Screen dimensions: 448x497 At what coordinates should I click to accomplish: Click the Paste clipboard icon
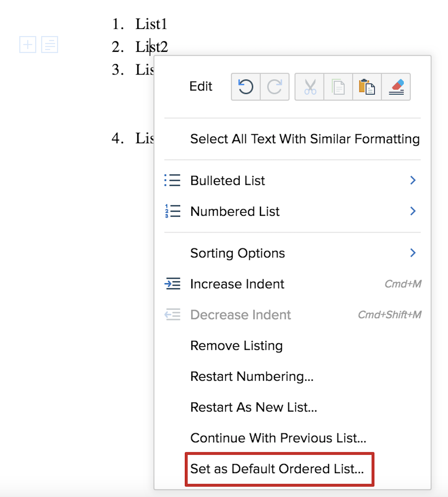coord(367,87)
